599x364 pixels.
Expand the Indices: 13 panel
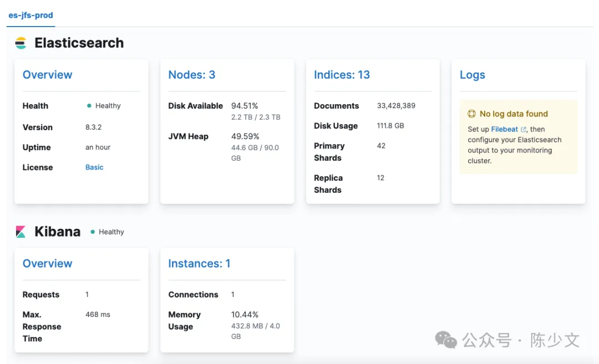pos(342,74)
